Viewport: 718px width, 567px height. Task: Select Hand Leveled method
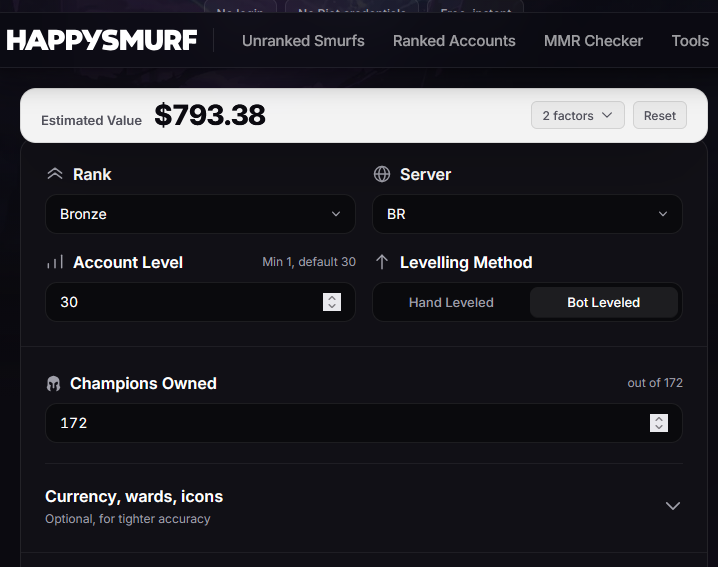tap(451, 302)
